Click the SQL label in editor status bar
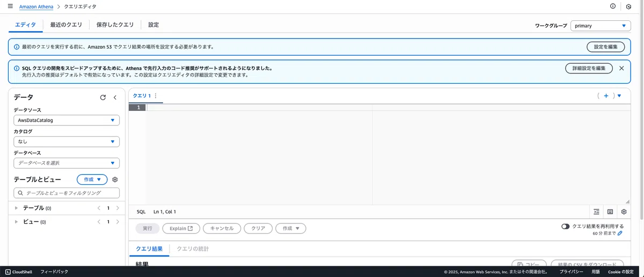 [141, 212]
